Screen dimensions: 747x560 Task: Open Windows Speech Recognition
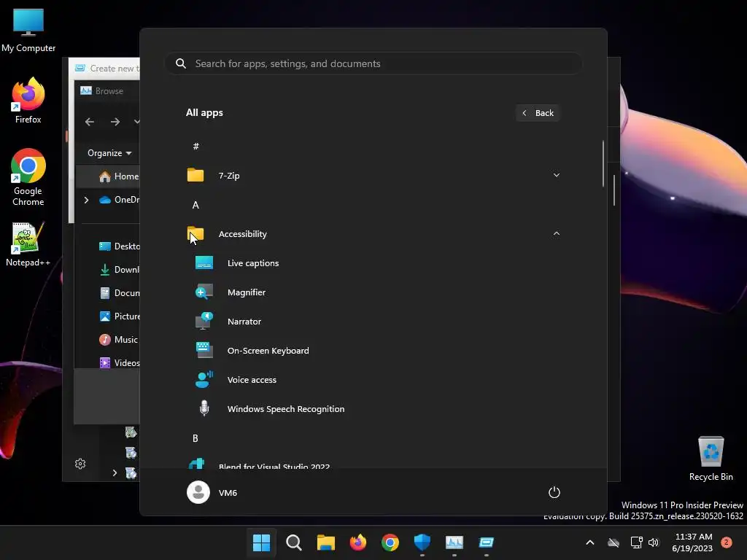tap(285, 409)
